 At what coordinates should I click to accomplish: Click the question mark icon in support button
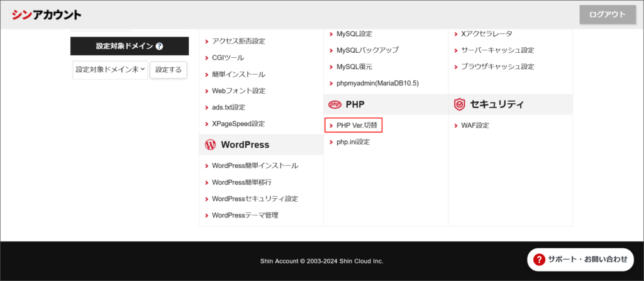pyautogui.click(x=539, y=259)
